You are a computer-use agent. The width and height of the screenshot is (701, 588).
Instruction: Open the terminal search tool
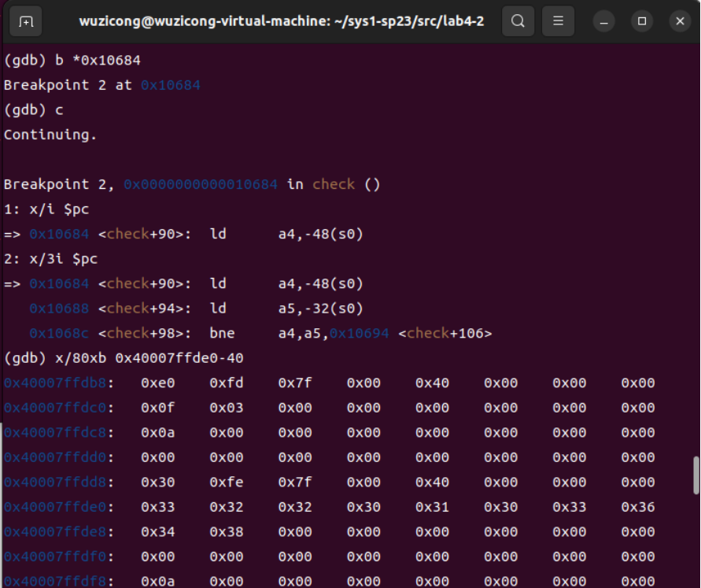pyautogui.click(x=518, y=21)
